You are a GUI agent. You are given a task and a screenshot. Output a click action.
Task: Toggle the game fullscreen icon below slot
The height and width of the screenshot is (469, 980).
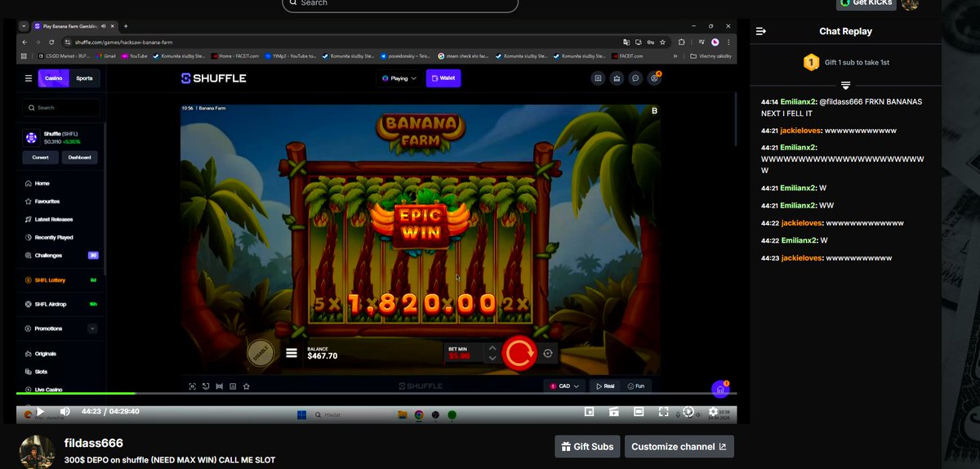click(x=193, y=386)
